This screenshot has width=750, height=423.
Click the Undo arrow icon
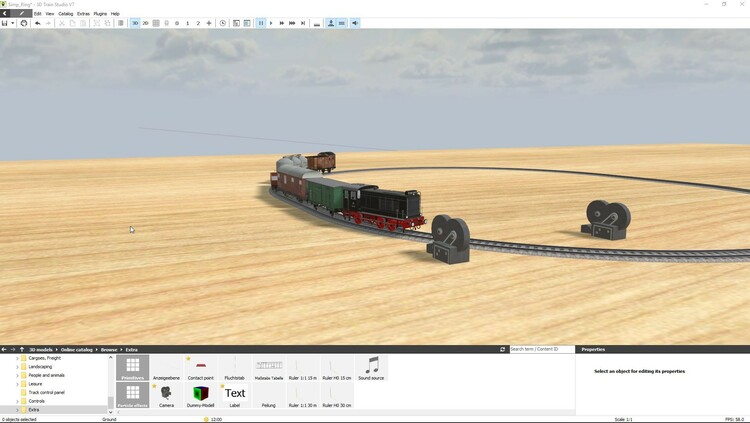(38, 23)
